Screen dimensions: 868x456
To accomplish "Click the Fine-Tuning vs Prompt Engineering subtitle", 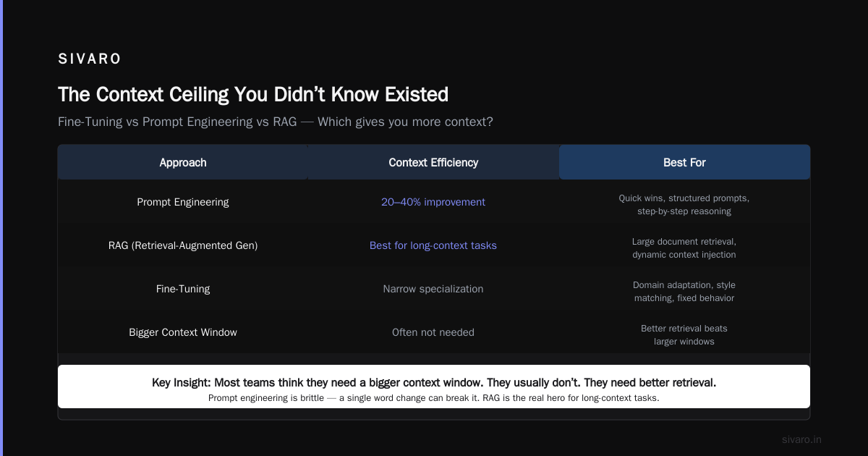I will (276, 122).
